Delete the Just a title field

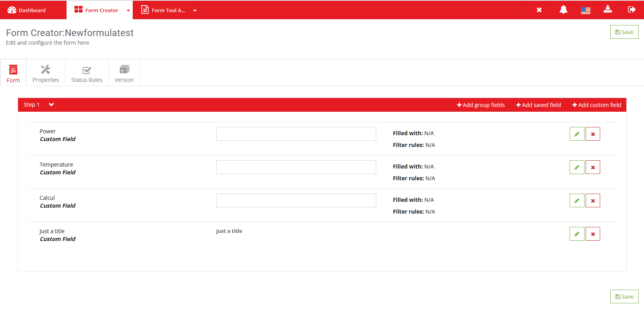[593, 234]
